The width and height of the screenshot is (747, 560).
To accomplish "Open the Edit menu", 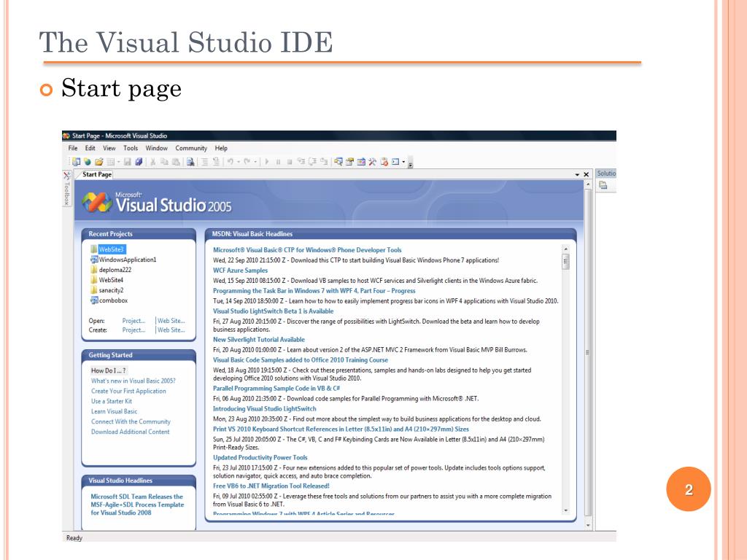I will (x=90, y=148).
